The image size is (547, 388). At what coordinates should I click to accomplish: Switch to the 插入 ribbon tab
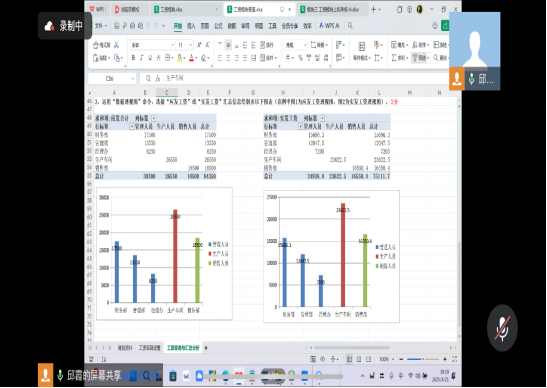point(191,26)
